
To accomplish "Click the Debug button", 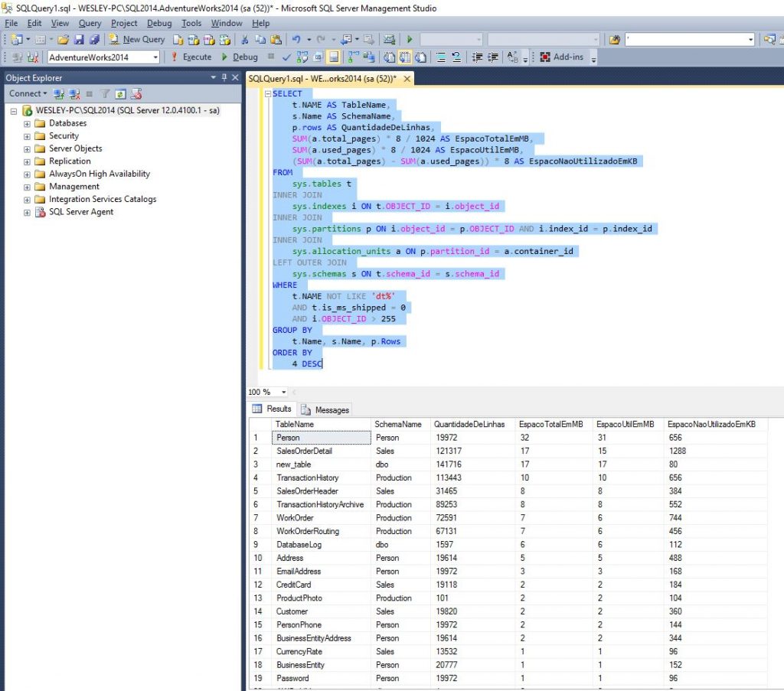I will point(241,57).
